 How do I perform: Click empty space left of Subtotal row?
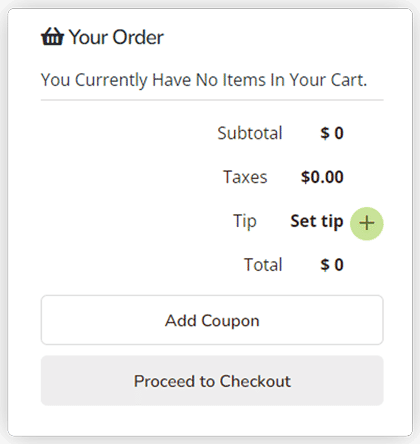point(128,133)
